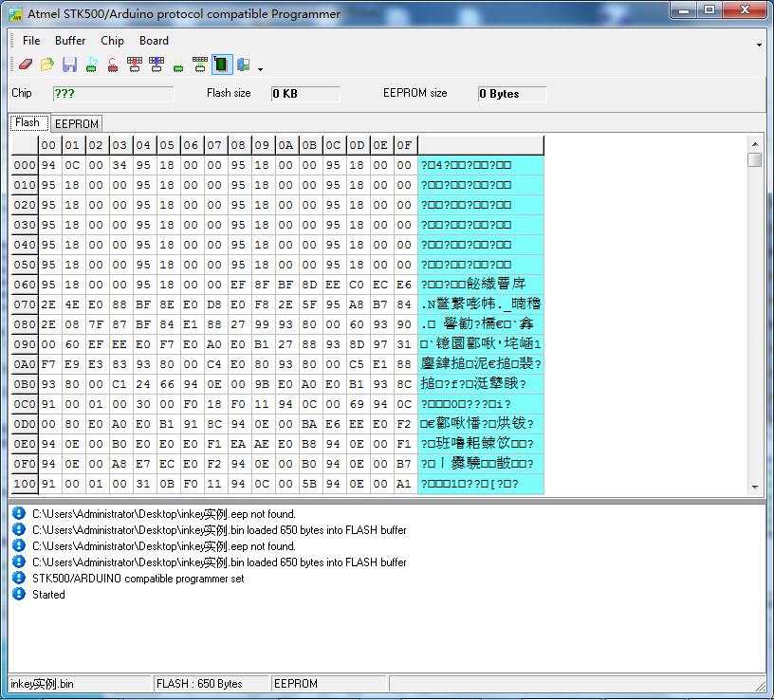Click the open file folder icon
The width and height of the screenshot is (774, 700).
(x=47, y=64)
